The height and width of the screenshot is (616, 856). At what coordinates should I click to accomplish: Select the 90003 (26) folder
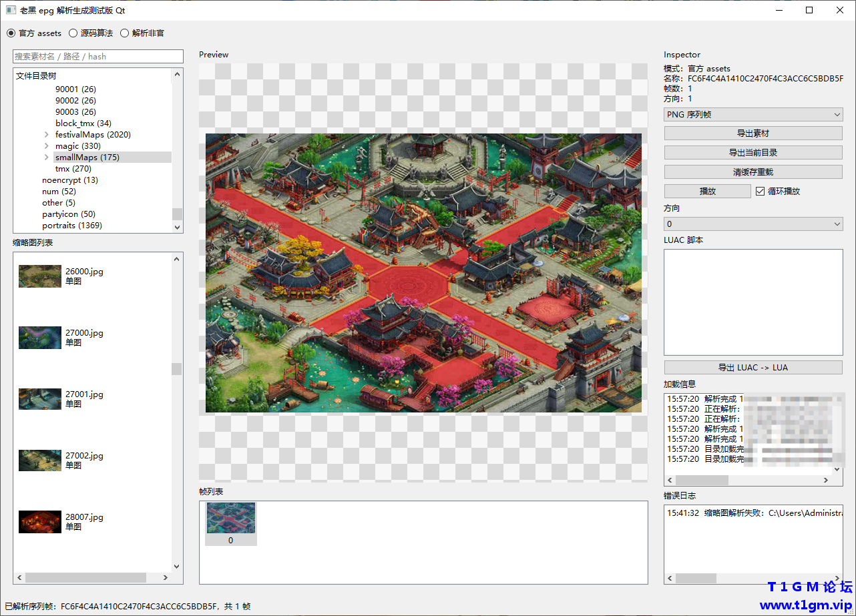pyautogui.click(x=75, y=112)
